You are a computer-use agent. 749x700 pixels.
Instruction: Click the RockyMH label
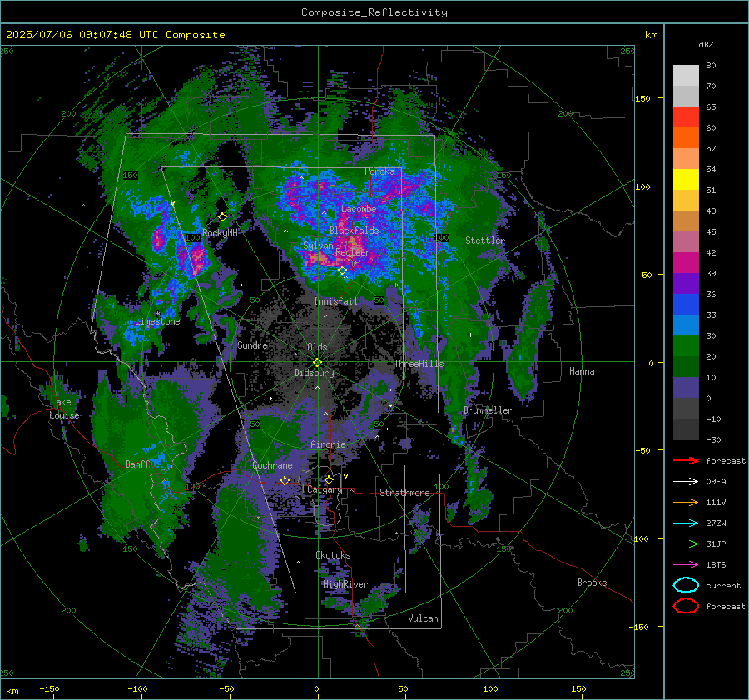(220, 233)
